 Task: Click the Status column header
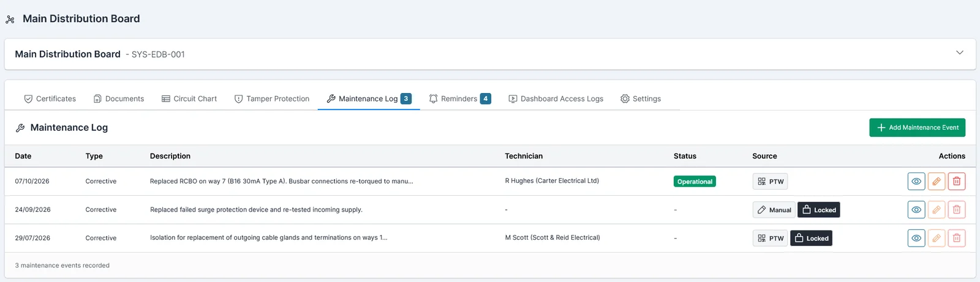coord(685,156)
